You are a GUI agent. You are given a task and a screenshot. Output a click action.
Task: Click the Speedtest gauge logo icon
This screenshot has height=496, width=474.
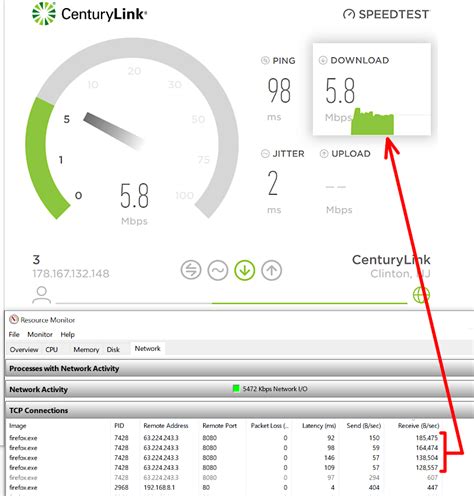pyautogui.click(x=349, y=14)
